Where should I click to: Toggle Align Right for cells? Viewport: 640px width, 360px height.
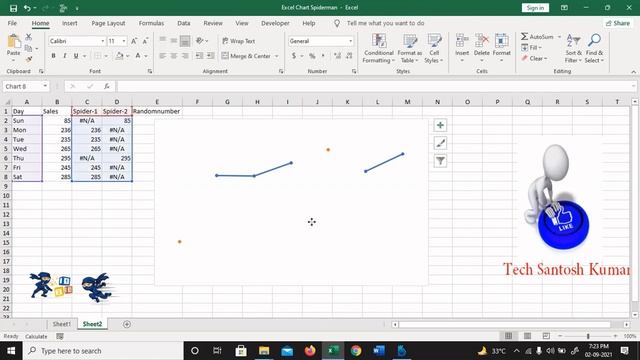click(x=185, y=56)
